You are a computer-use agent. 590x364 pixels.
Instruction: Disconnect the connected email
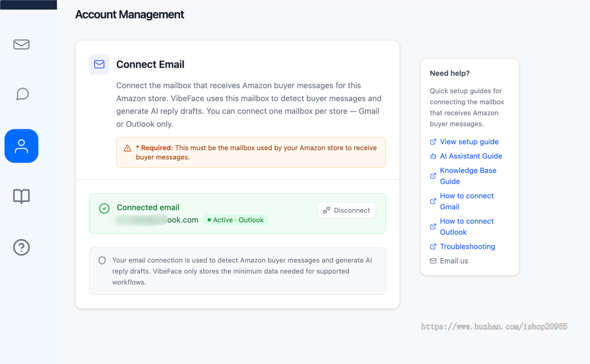pyautogui.click(x=346, y=210)
